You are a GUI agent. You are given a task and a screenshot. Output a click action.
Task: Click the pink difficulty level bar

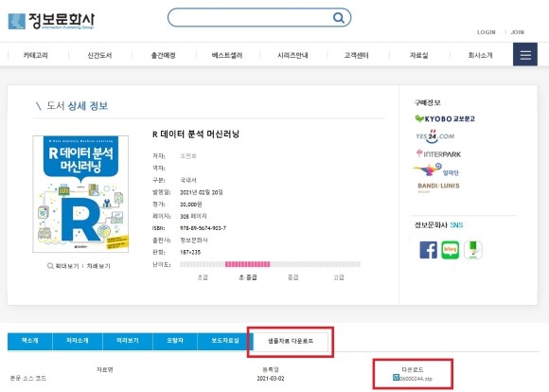(248, 264)
